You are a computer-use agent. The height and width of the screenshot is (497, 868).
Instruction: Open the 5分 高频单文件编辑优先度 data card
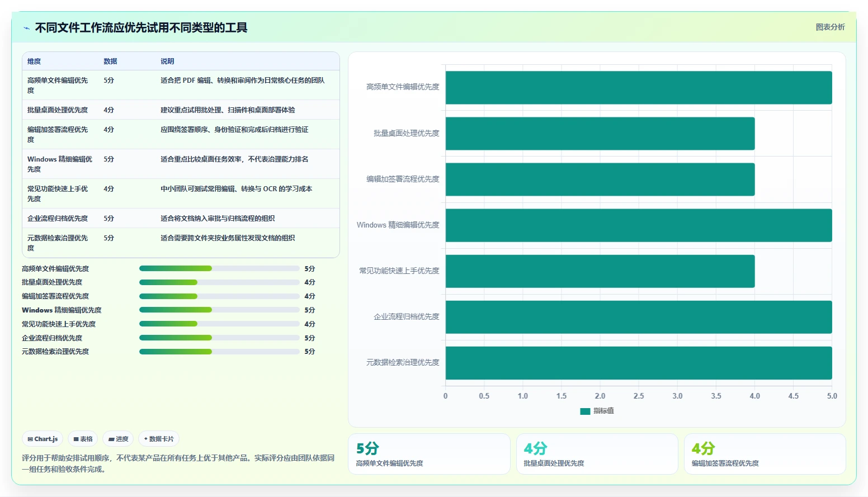coord(429,454)
